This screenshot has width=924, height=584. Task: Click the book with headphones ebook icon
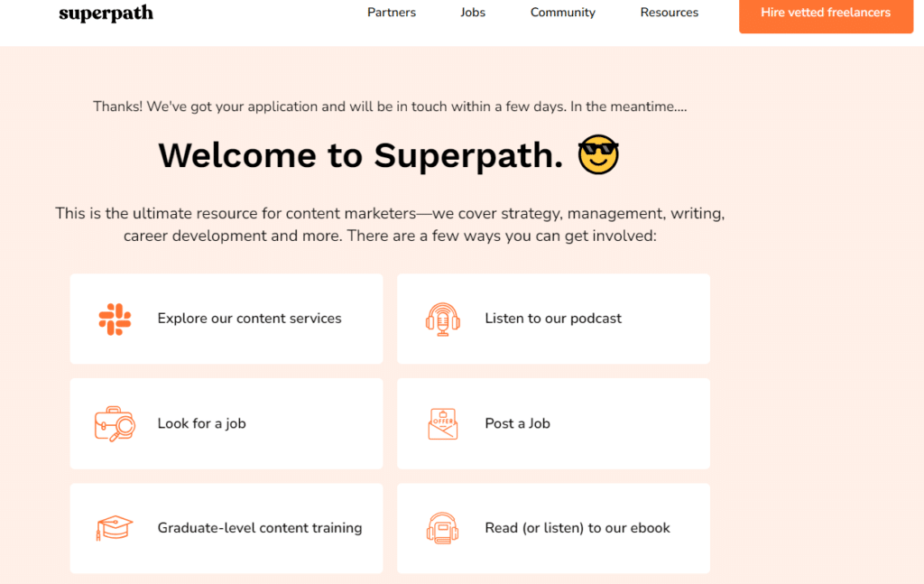[x=442, y=528]
